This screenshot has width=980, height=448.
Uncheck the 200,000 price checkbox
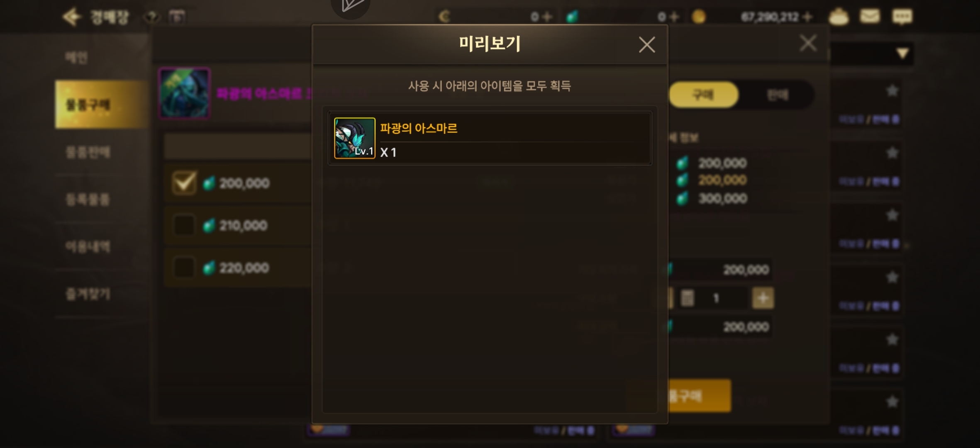(x=184, y=183)
